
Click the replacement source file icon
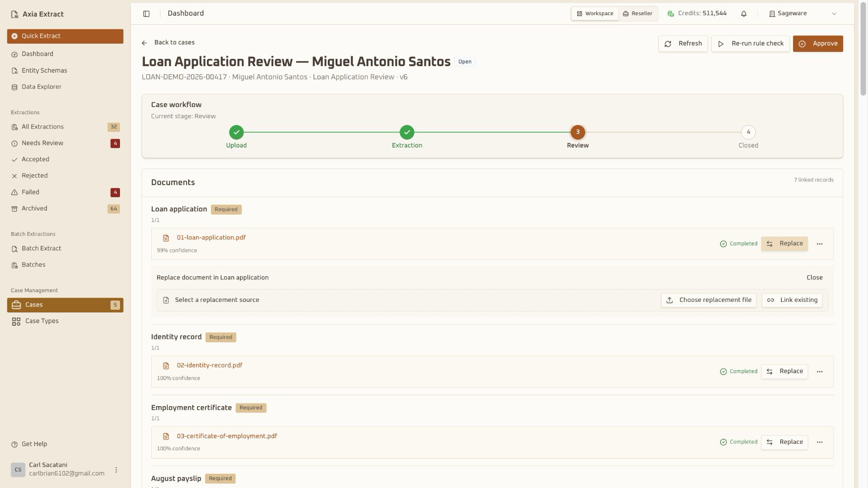coord(166,301)
